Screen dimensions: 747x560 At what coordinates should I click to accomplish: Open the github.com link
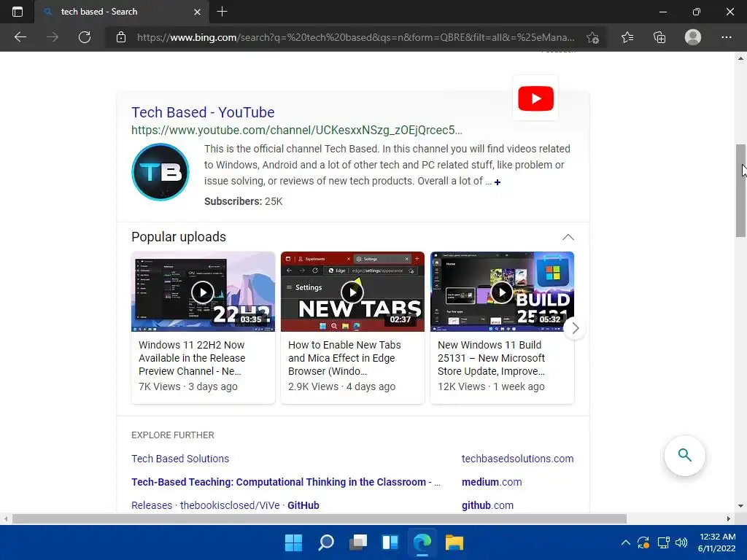(487, 505)
